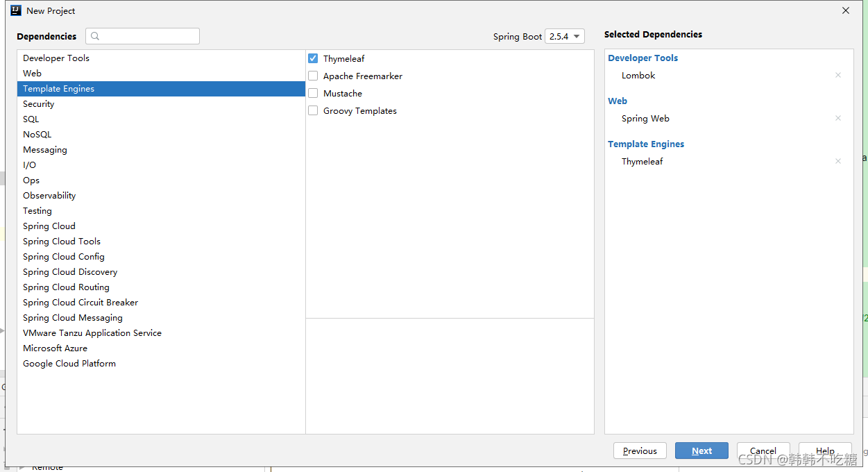Image resolution: width=868 pixels, height=472 pixels.
Task: Select Spring Cloud Config category
Action: 161,257
